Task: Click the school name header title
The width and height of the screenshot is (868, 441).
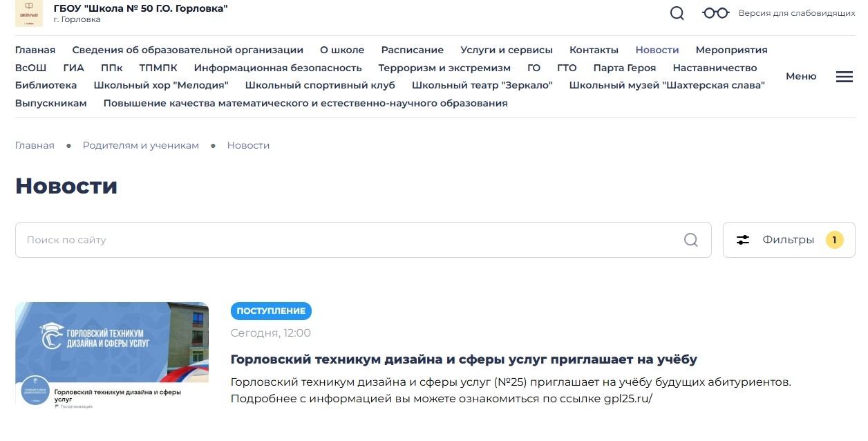Action: pos(141,8)
